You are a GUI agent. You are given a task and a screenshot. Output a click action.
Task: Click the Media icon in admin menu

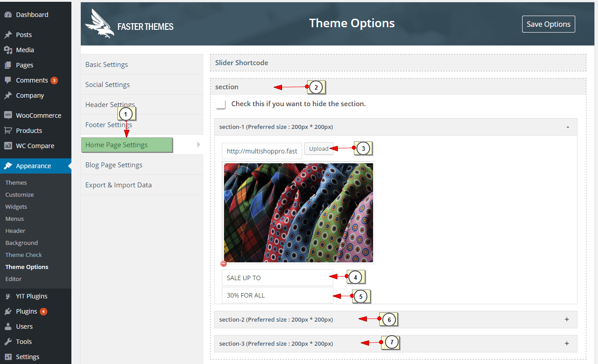point(8,50)
